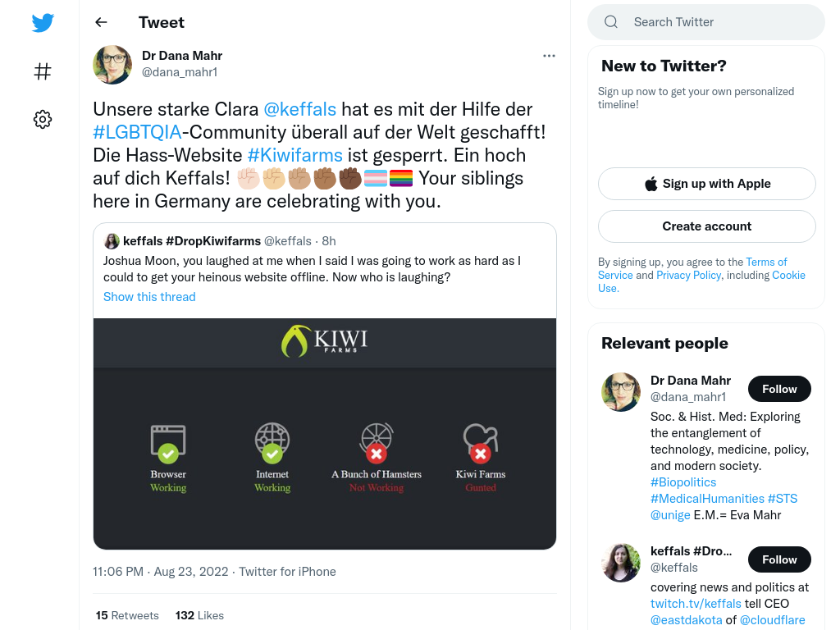The image size is (840, 630).
Task: Click the Create account button
Action: point(706,226)
